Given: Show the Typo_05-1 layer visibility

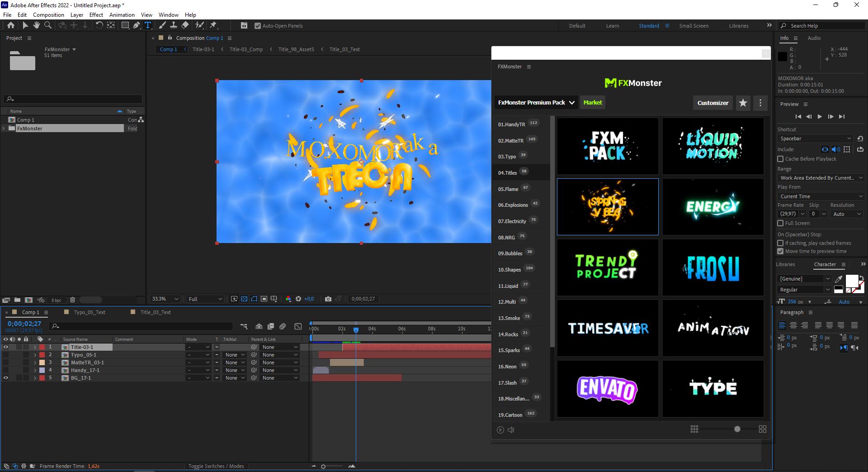Looking at the screenshot, I should 6,355.
